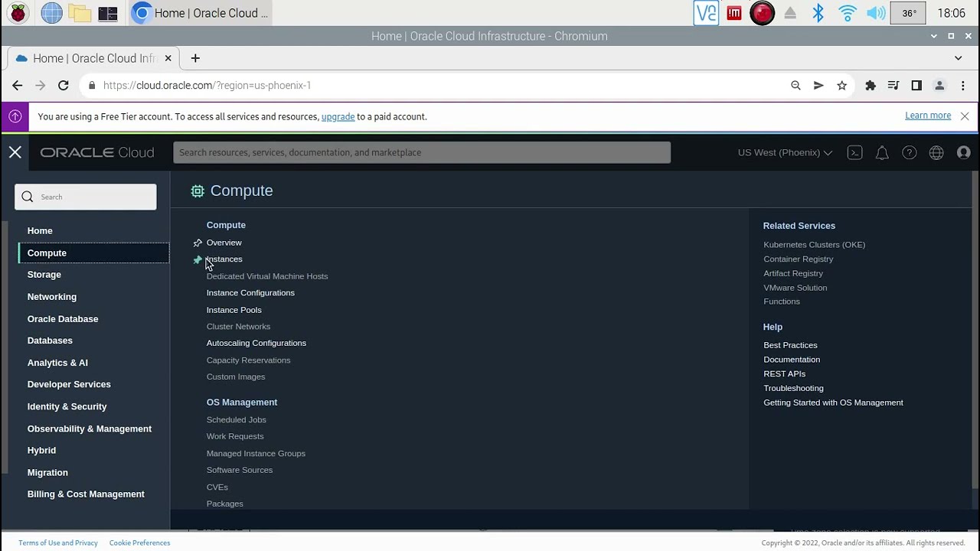Image resolution: width=980 pixels, height=551 pixels.
Task: Unpin the Instances menu entry
Action: [x=198, y=259]
